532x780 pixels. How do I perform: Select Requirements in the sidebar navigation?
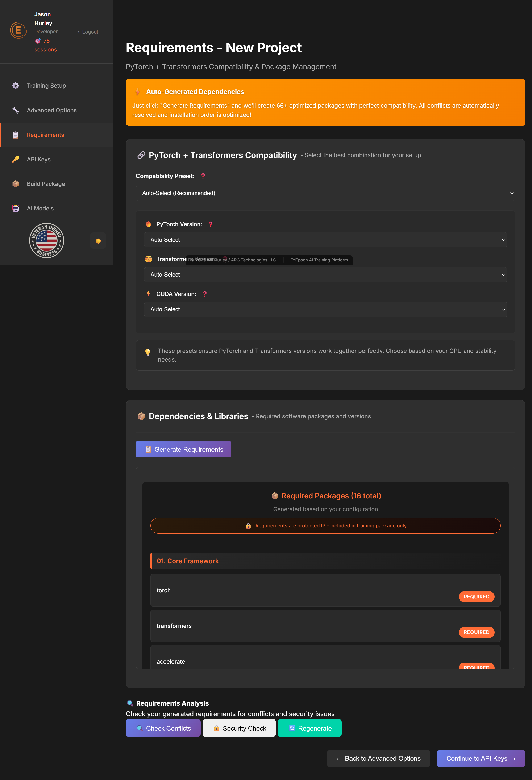(45, 135)
